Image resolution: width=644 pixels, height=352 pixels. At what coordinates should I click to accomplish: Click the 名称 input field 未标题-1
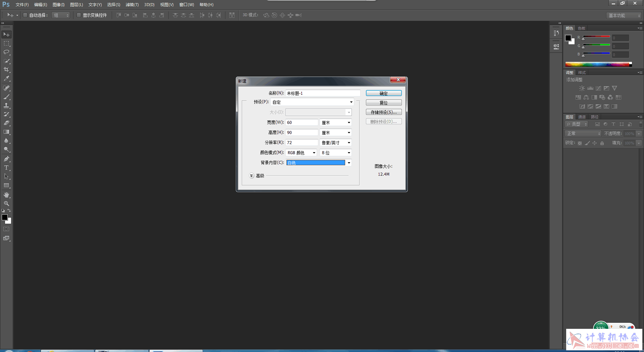323,93
